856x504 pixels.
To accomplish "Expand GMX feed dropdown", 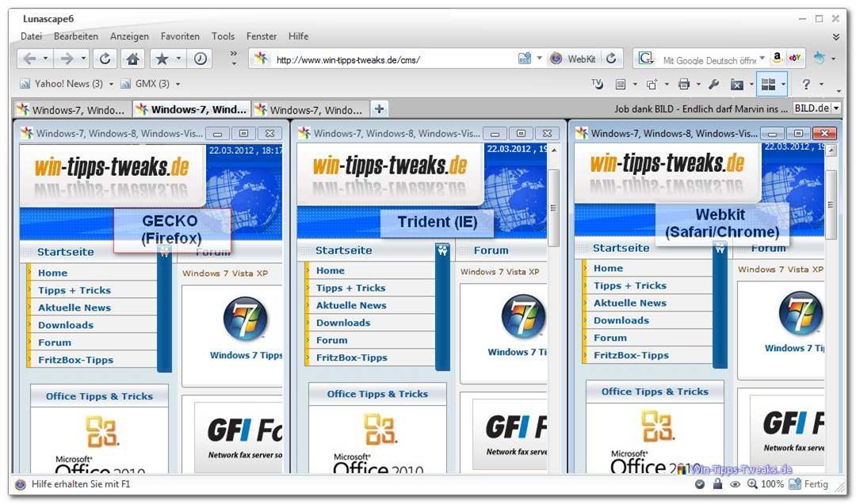I will coord(178,84).
